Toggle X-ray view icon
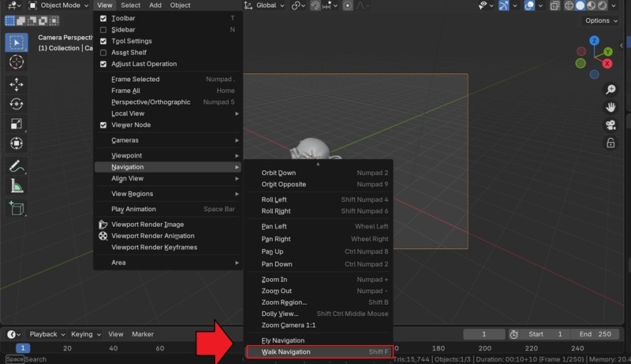 [554, 6]
